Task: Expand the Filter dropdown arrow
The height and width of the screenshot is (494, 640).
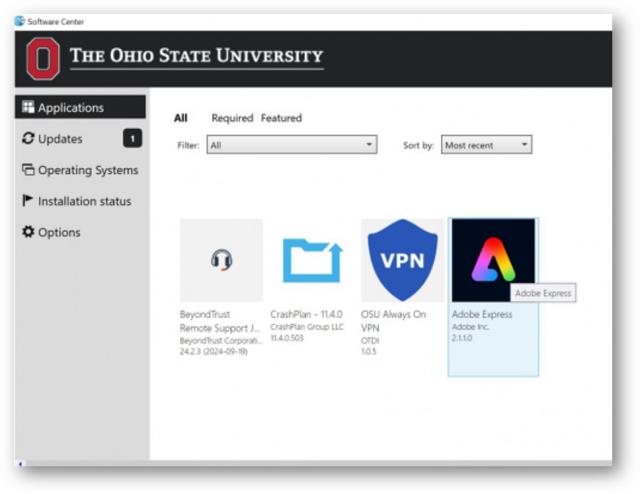Action: coord(369,145)
